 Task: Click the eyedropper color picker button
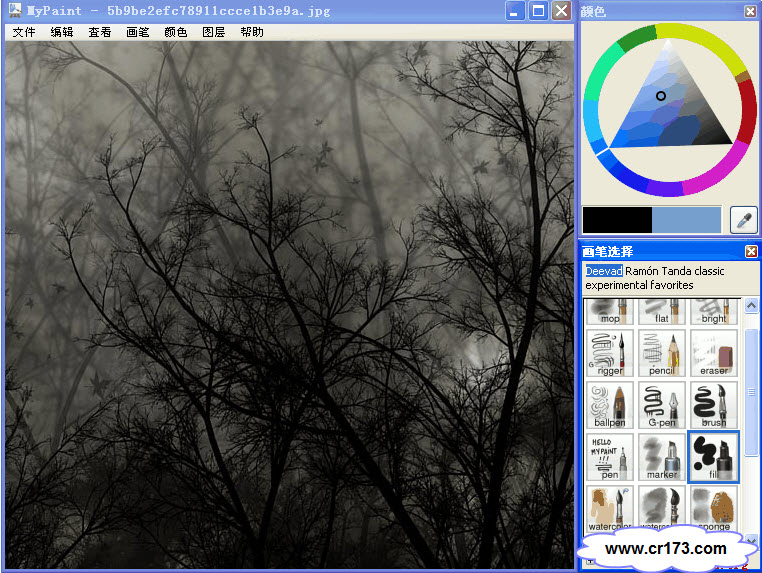click(x=744, y=220)
